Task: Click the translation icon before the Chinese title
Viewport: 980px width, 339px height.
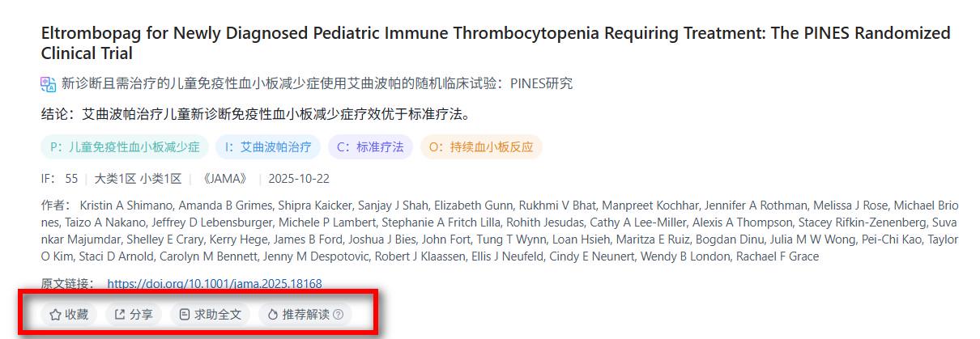Action: pyautogui.click(x=49, y=83)
